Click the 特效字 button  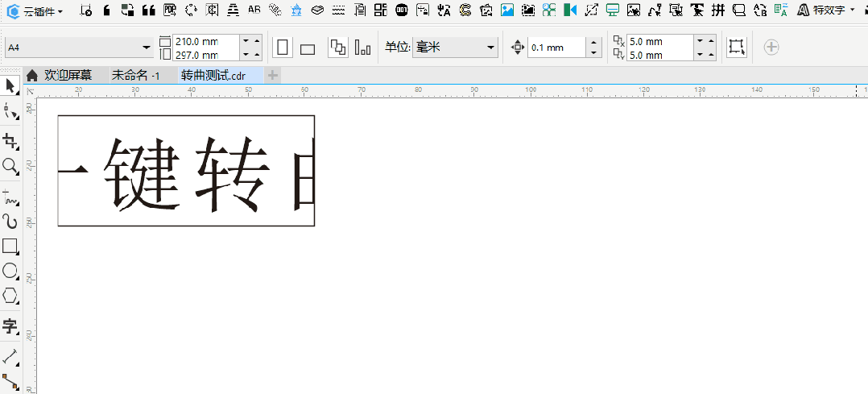click(x=821, y=10)
